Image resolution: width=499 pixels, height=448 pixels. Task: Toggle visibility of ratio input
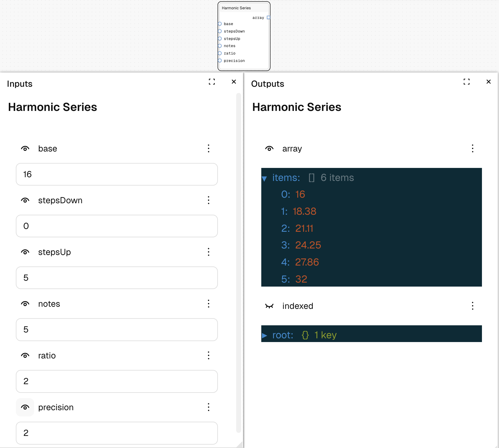(x=25, y=356)
